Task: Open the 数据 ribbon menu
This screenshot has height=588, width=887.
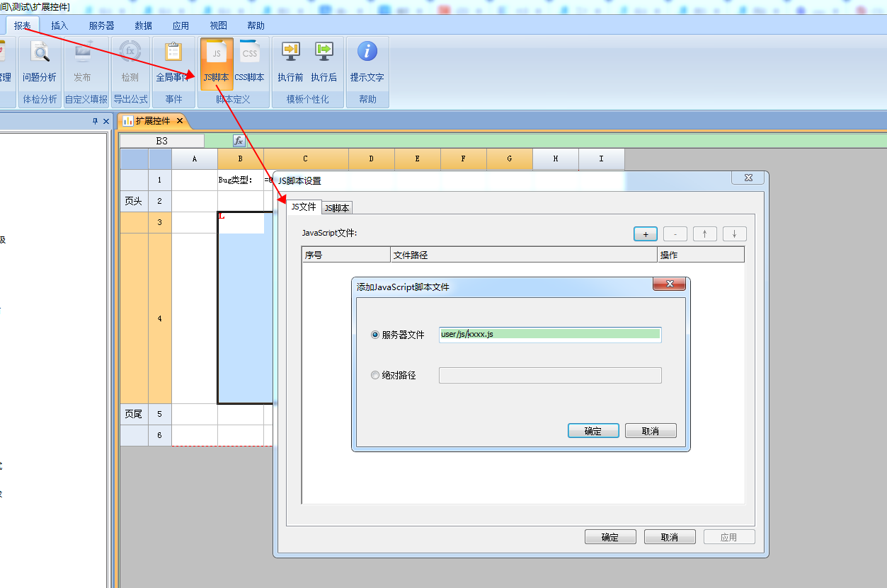Action: (143, 25)
